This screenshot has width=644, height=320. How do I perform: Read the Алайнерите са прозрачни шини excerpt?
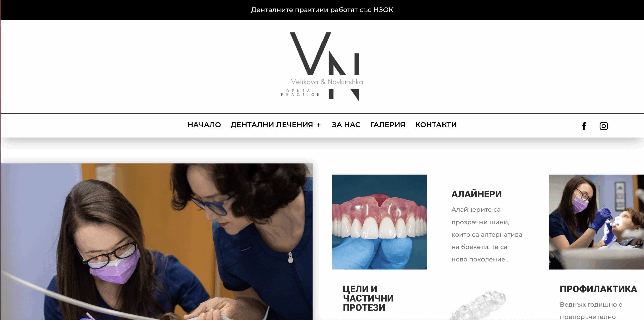click(487, 234)
